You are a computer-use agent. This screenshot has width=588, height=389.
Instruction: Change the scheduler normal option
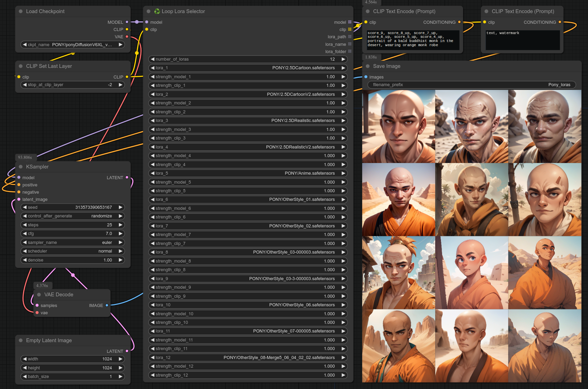point(72,251)
